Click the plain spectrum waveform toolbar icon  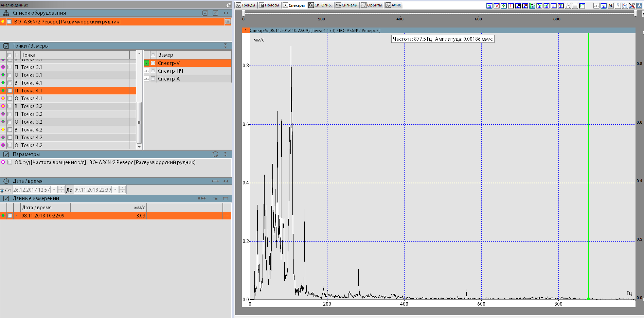pos(596,5)
